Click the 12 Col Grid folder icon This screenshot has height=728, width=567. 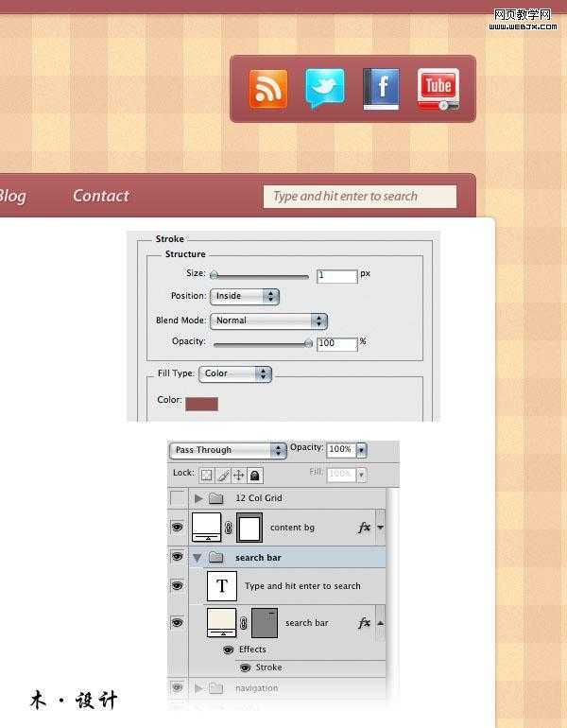pyautogui.click(x=215, y=498)
